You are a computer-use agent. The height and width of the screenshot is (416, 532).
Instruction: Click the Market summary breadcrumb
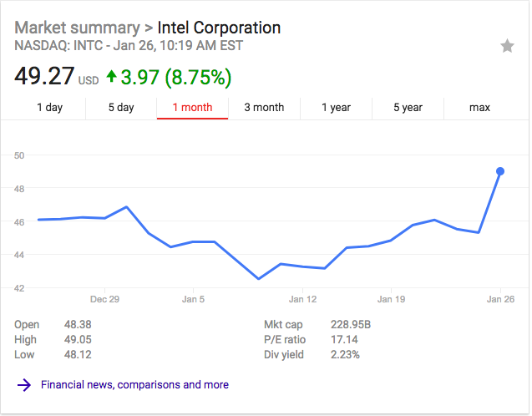[77, 28]
